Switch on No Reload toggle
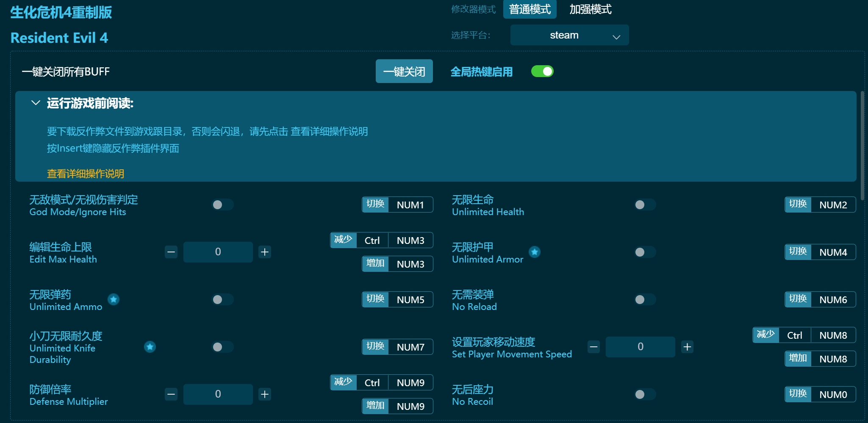Screen dimensions: 868x423 coord(645,299)
